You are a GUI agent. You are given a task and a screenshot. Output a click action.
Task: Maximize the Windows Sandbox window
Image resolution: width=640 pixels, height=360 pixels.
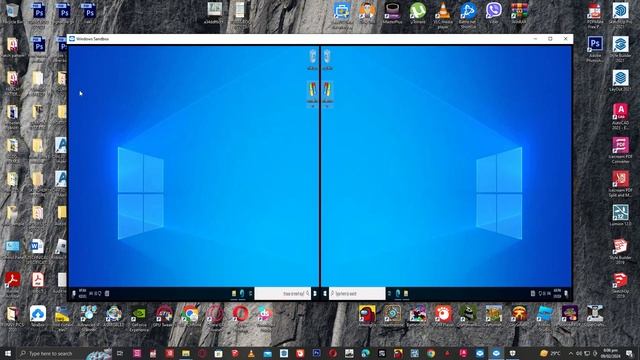point(550,39)
